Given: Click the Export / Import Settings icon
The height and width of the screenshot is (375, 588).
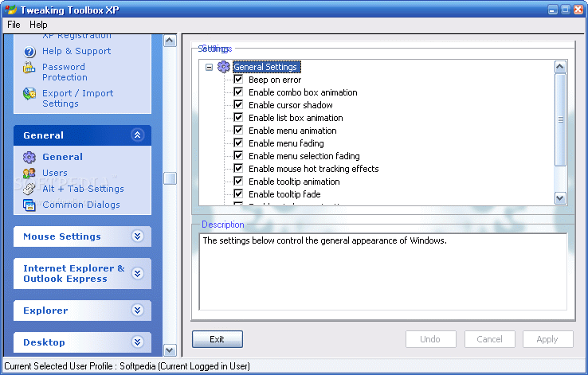Looking at the screenshot, I should tap(29, 94).
